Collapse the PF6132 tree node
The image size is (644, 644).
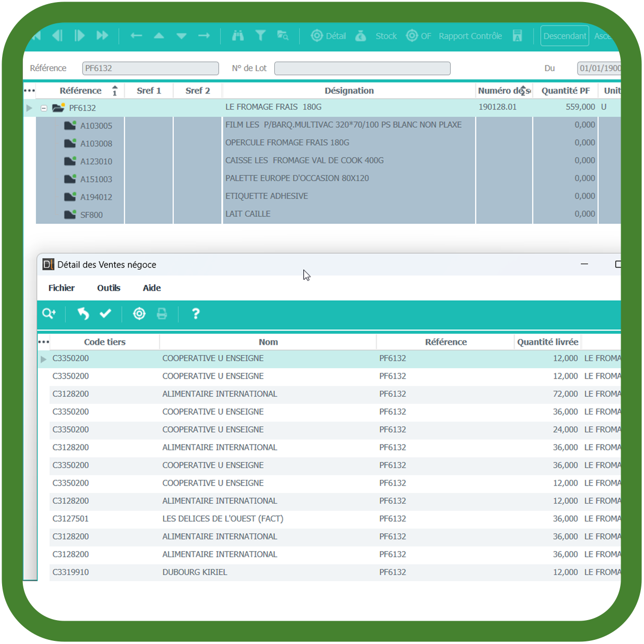[44, 108]
